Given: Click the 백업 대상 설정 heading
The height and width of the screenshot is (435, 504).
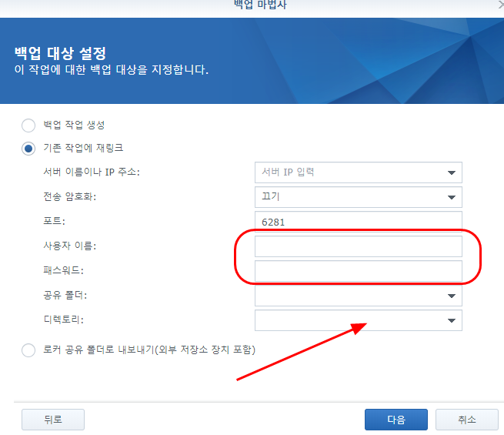Looking at the screenshot, I should [x=60, y=53].
